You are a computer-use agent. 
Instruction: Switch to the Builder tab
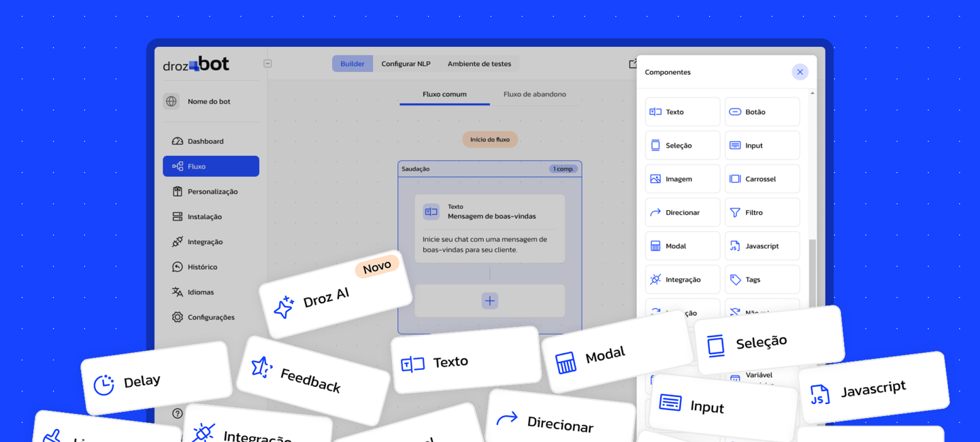pos(353,64)
